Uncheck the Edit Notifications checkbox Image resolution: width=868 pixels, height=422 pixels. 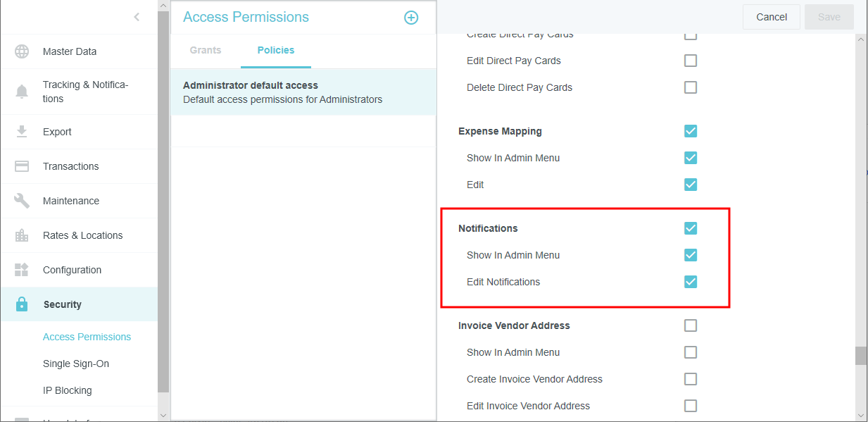pos(691,282)
